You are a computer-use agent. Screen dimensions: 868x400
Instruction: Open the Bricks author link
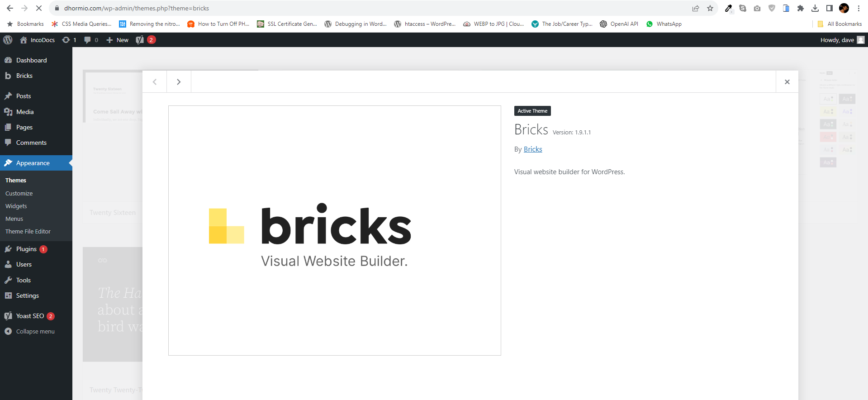533,149
